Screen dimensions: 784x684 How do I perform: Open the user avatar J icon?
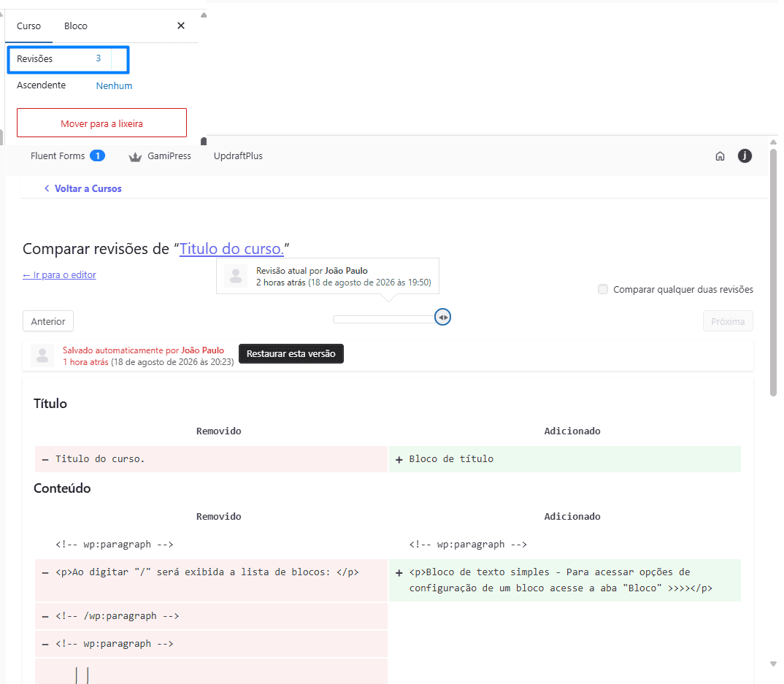pyautogui.click(x=745, y=156)
